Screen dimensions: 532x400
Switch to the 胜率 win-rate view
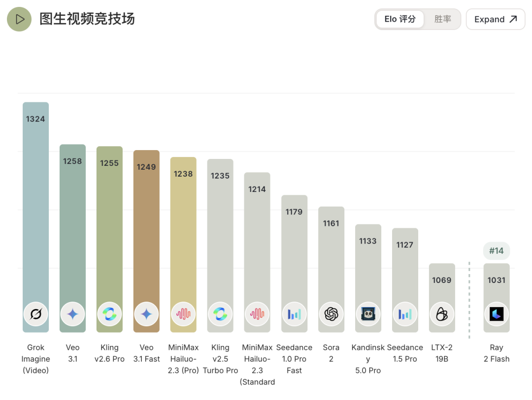442,19
